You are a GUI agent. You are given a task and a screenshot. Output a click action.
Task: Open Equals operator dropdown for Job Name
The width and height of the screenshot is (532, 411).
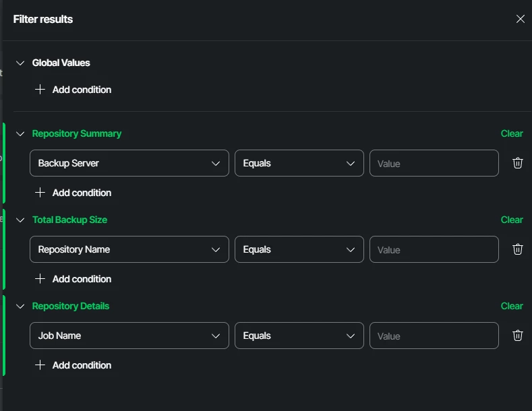299,336
